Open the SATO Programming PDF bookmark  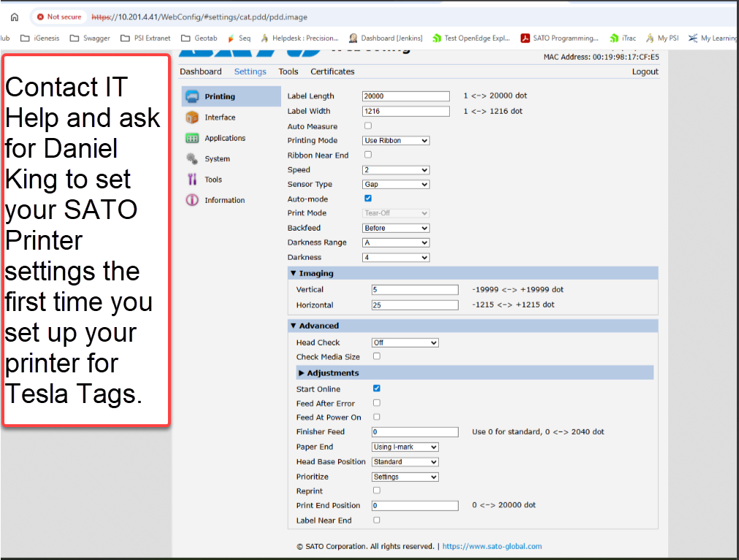tap(559, 38)
